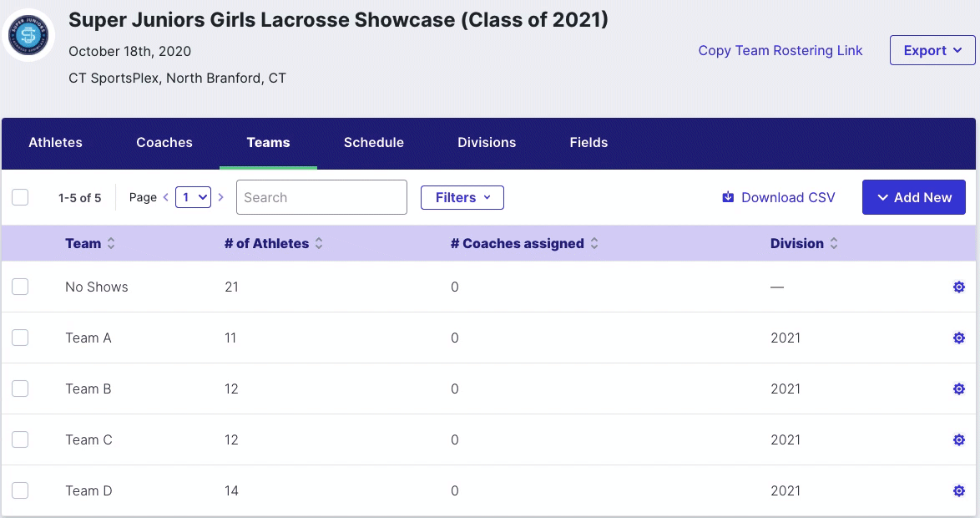
Task: Select the Teams tab
Action: (x=268, y=143)
